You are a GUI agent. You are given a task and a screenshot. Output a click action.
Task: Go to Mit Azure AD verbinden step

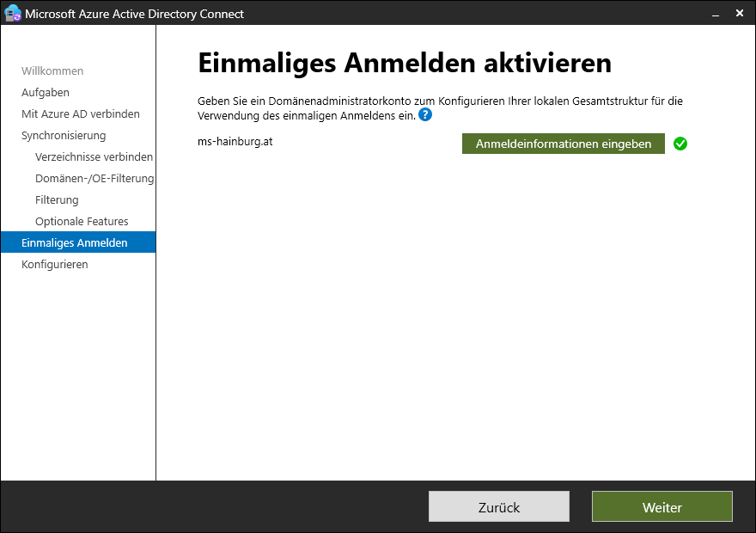(x=80, y=113)
